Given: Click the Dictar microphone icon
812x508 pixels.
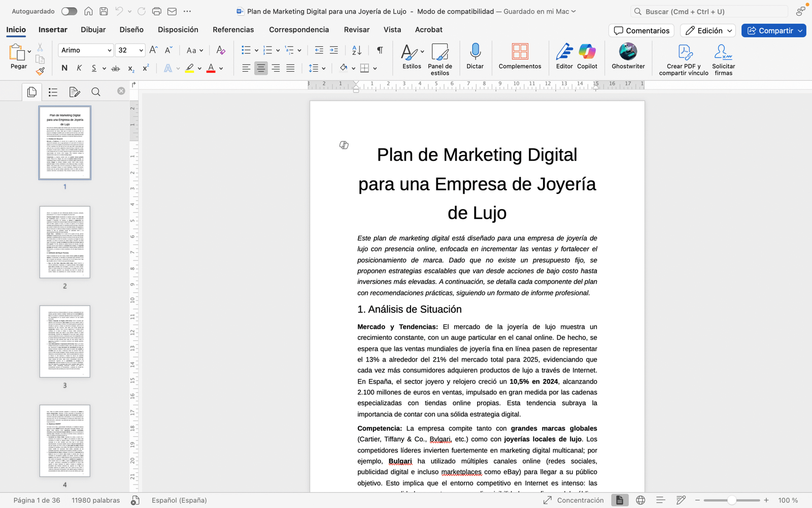Looking at the screenshot, I should pyautogui.click(x=475, y=52).
